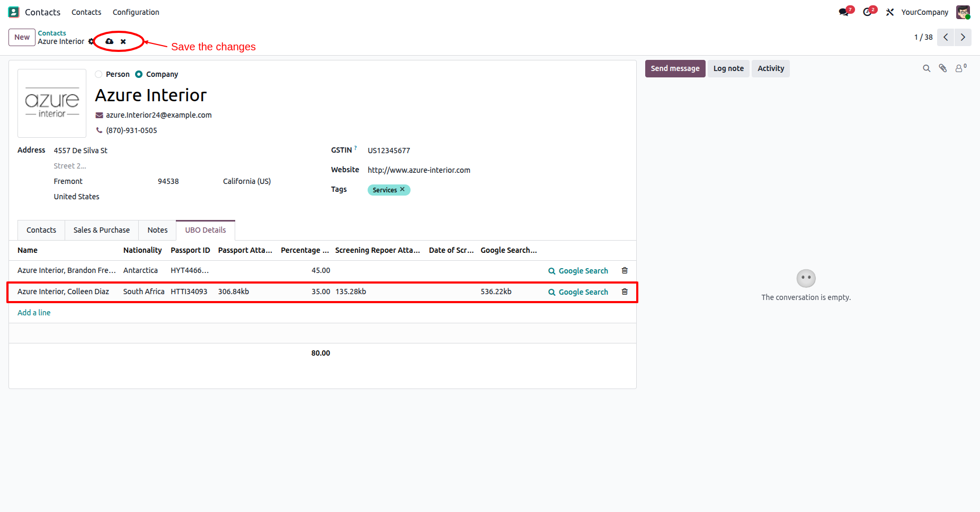Viewport: 980px width, 512px height.
Task: Click Log note button
Action: (x=728, y=68)
